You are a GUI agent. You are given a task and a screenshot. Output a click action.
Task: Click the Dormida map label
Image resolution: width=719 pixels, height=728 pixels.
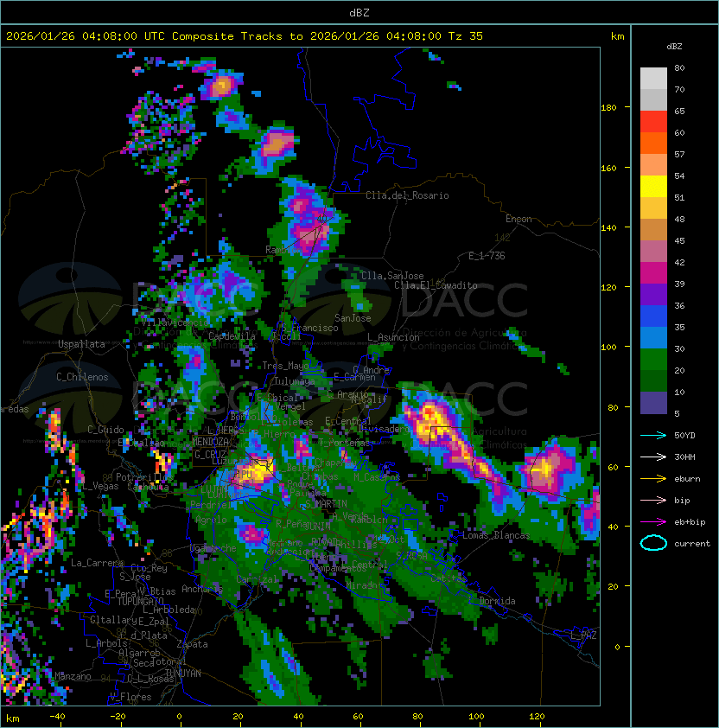point(497,601)
